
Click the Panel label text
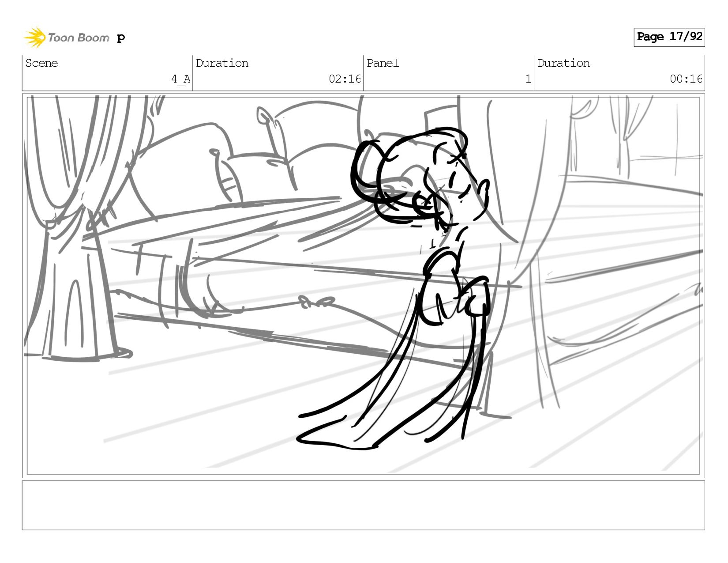[383, 63]
